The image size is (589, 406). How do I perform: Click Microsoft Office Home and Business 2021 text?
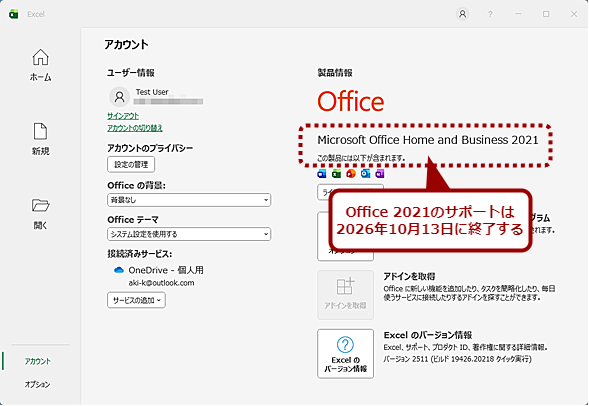(428, 140)
